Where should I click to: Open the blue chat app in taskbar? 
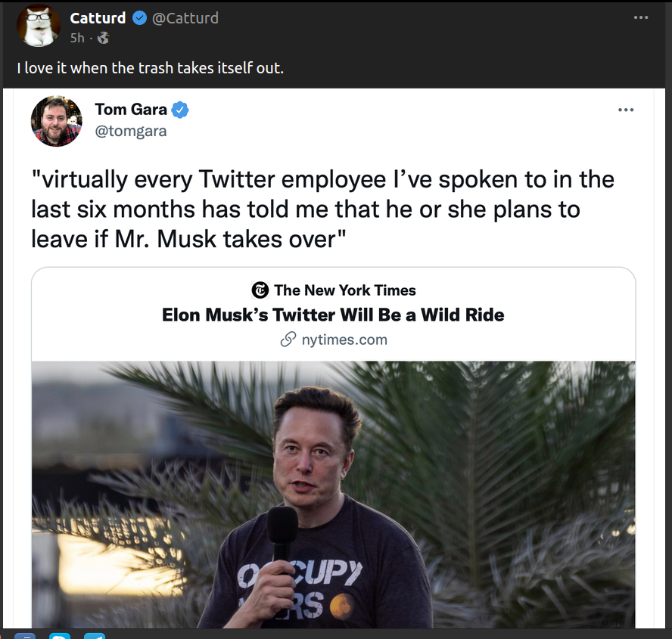[x=59, y=636]
